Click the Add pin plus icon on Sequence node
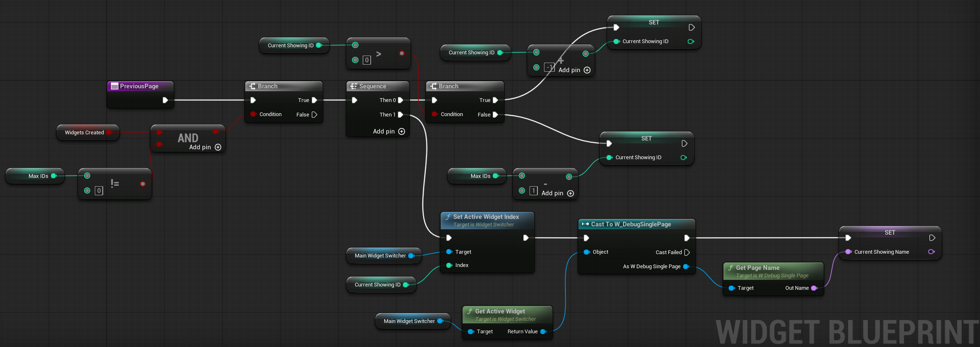The image size is (980, 347). [401, 131]
